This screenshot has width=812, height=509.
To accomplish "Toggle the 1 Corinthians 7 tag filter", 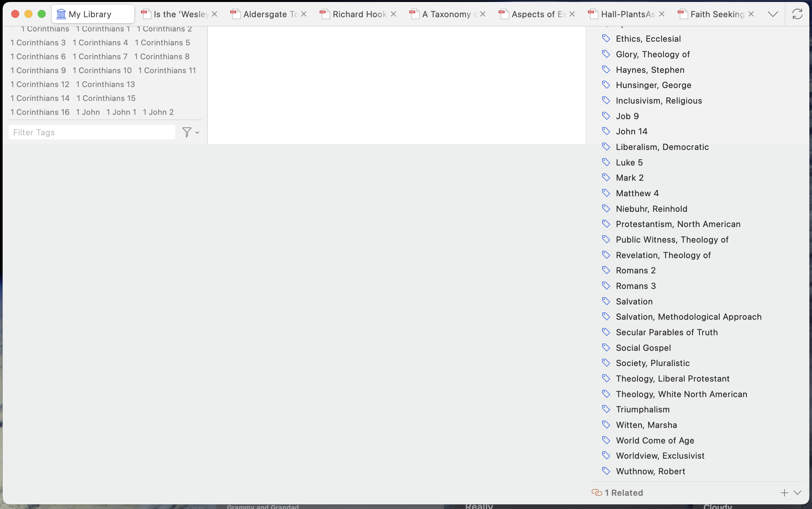I will (100, 57).
